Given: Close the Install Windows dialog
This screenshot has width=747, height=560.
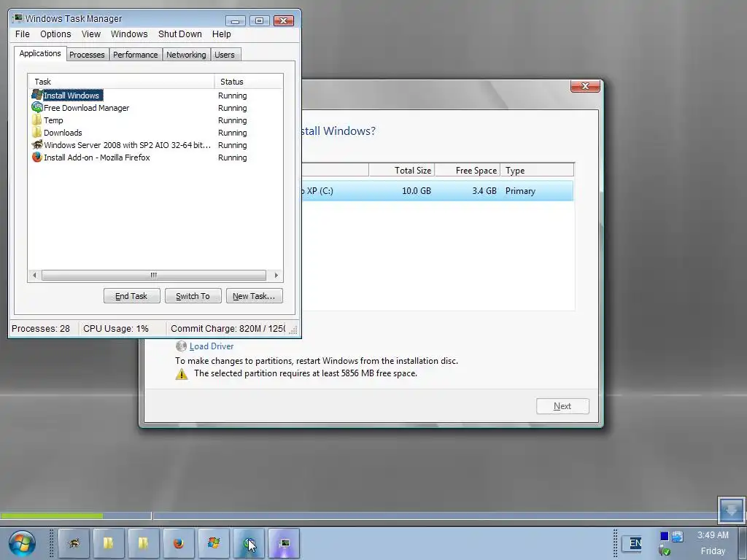Looking at the screenshot, I should (x=585, y=86).
